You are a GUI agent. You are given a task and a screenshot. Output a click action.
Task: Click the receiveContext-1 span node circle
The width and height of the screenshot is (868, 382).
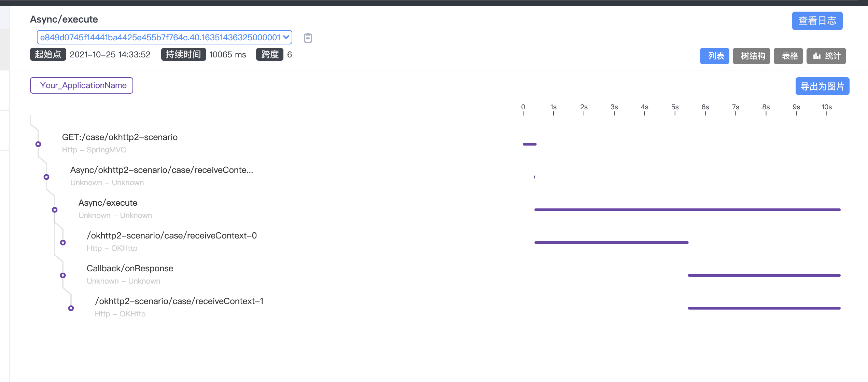pos(71,308)
